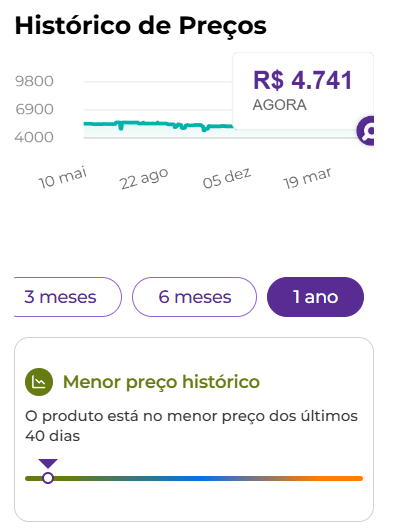393x530 pixels.
Task: Click the 05 dez date label on the axis
Action: 227,177
